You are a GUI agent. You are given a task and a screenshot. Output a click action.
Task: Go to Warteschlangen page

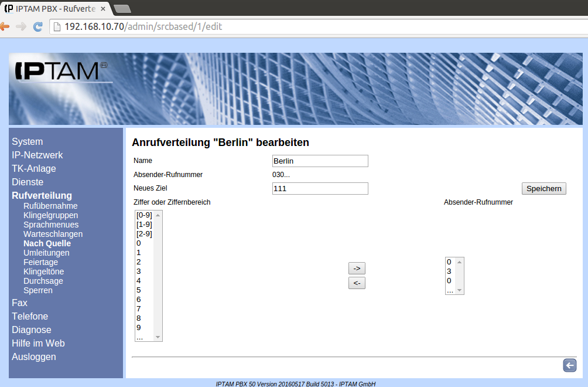[53, 234]
